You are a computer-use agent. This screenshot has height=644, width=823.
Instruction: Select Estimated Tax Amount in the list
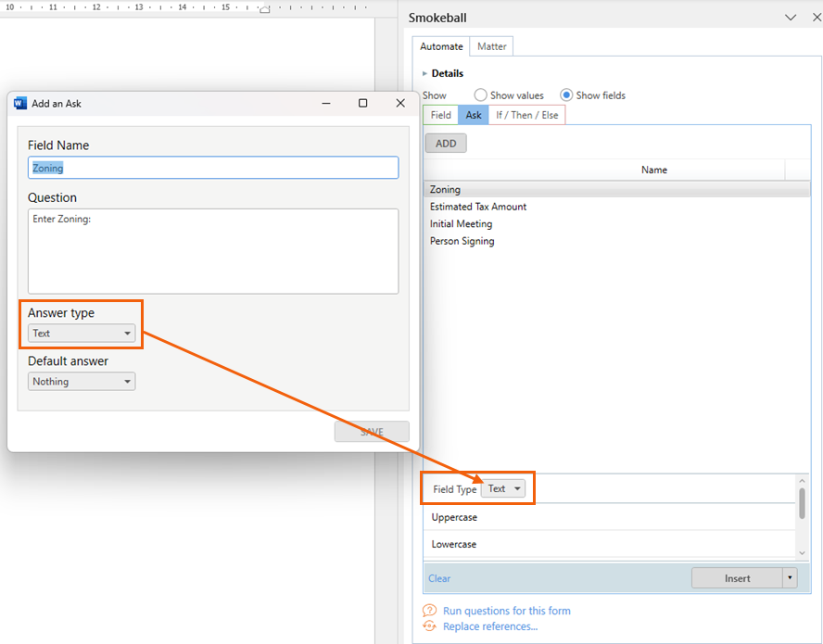click(616, 207)
